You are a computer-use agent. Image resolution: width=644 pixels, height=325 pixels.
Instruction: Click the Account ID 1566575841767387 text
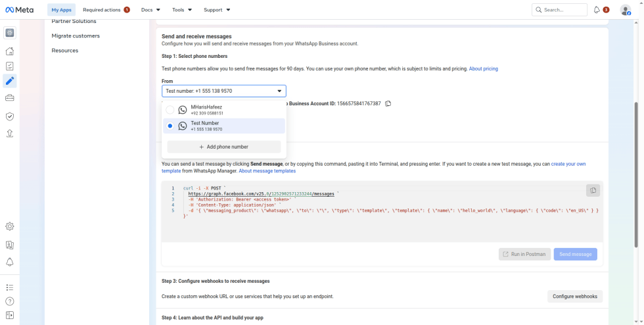(x=359, y=103)
